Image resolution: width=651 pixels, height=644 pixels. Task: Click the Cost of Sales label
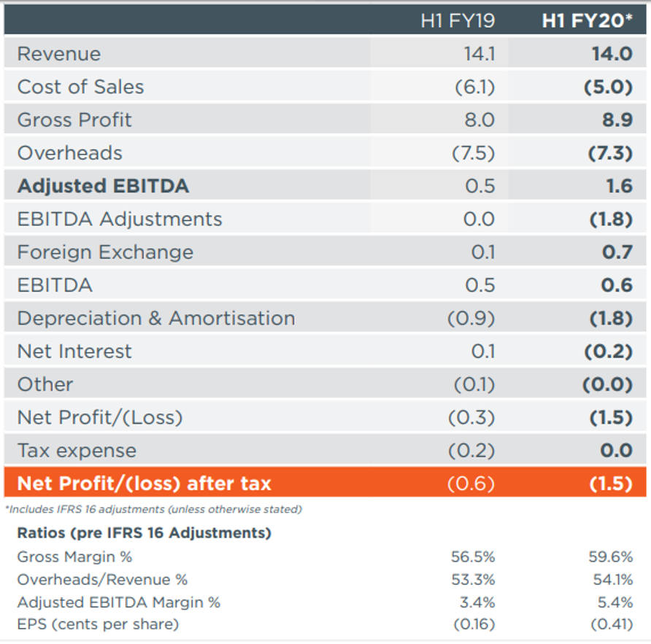[80, 87]
